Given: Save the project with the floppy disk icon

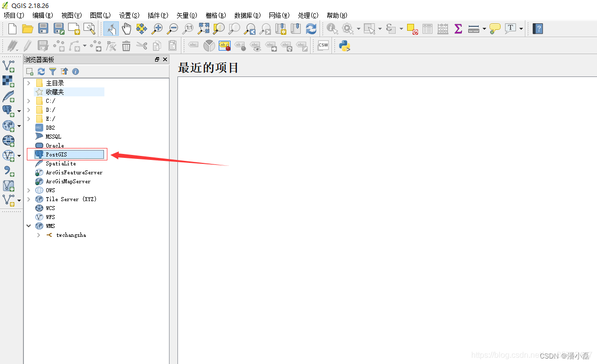Looking at the screenshot, I should point(43,29).
